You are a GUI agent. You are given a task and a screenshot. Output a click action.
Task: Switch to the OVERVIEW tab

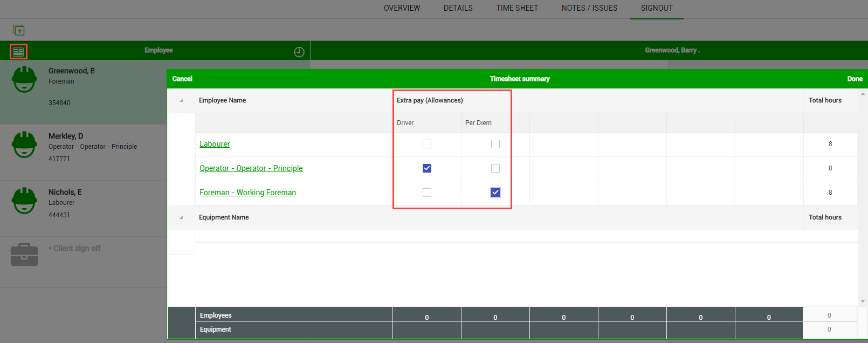click(x=402, y=8)
